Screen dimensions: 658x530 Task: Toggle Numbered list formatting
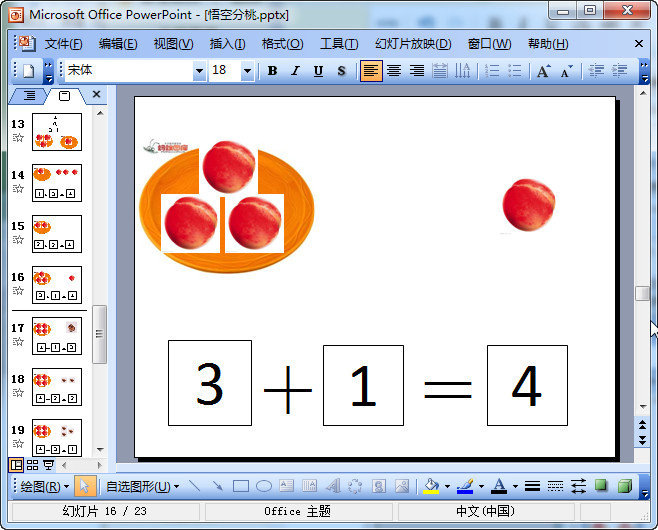[x=492, y=71]
